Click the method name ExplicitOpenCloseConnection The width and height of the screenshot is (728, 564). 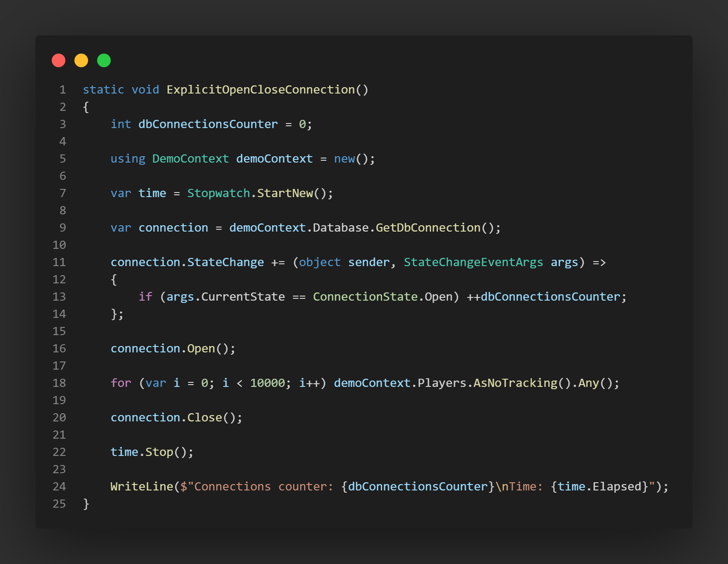click(x=261, y=90)
